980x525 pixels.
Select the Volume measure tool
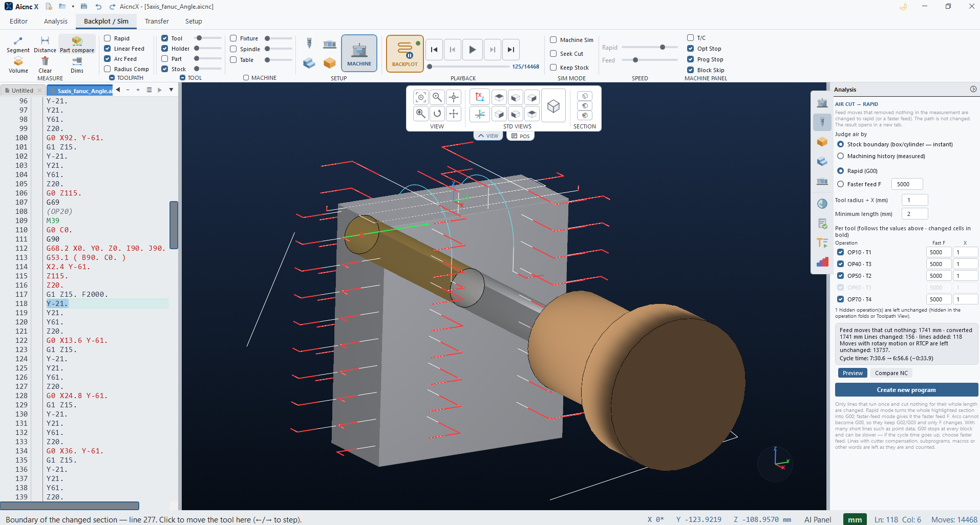[x=18, y=65]
